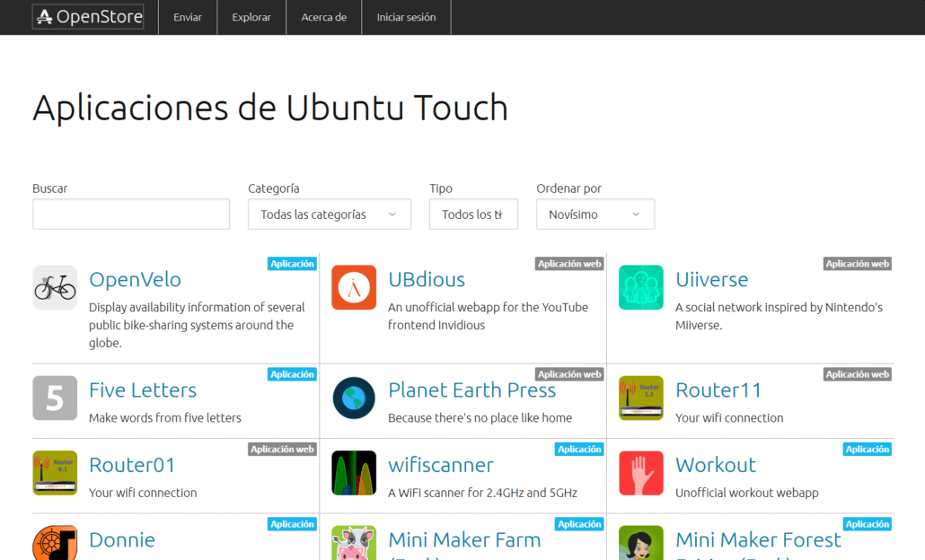Click the Workout title link

[716, 465]
